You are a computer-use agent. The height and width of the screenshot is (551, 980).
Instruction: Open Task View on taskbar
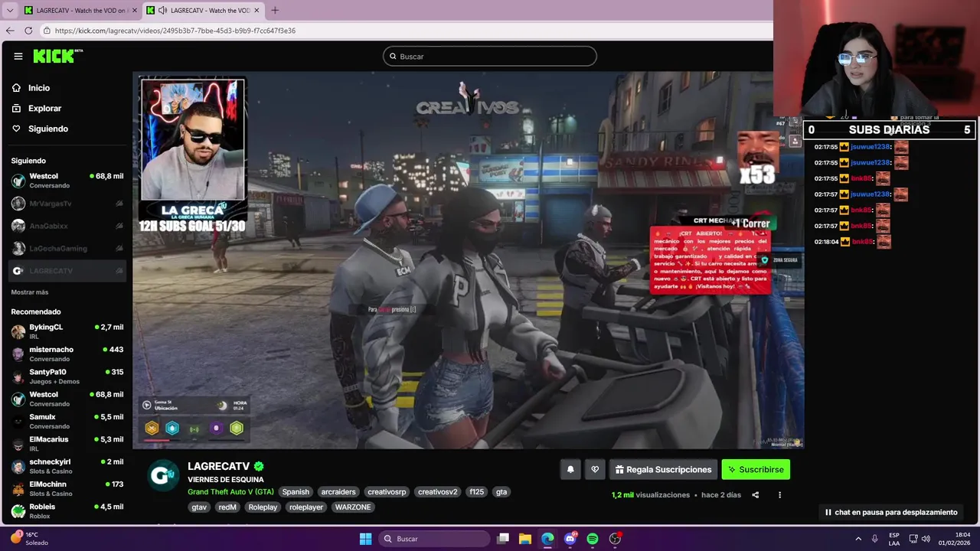503,539
